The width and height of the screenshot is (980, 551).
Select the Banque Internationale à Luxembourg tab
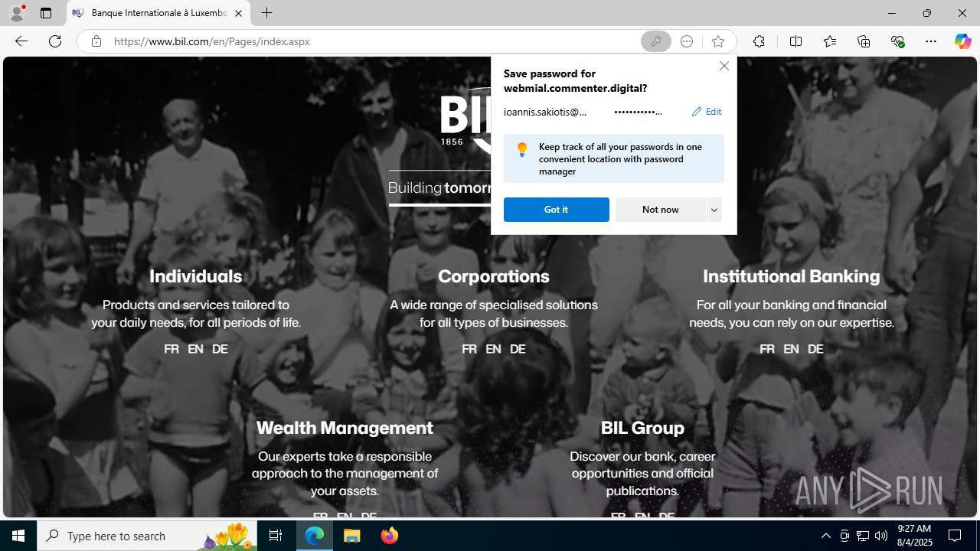[158, 13]
